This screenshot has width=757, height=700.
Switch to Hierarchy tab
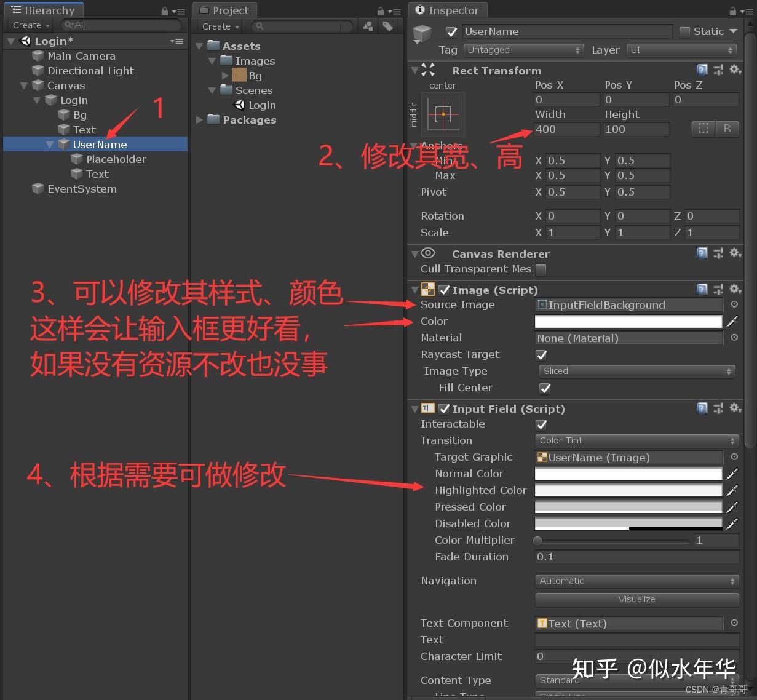[x=43, y=10]
